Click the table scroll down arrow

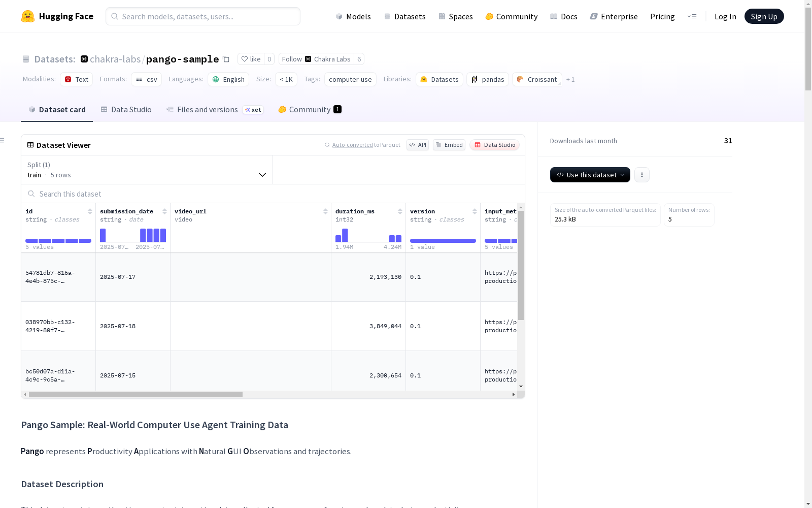pos(521,387)
